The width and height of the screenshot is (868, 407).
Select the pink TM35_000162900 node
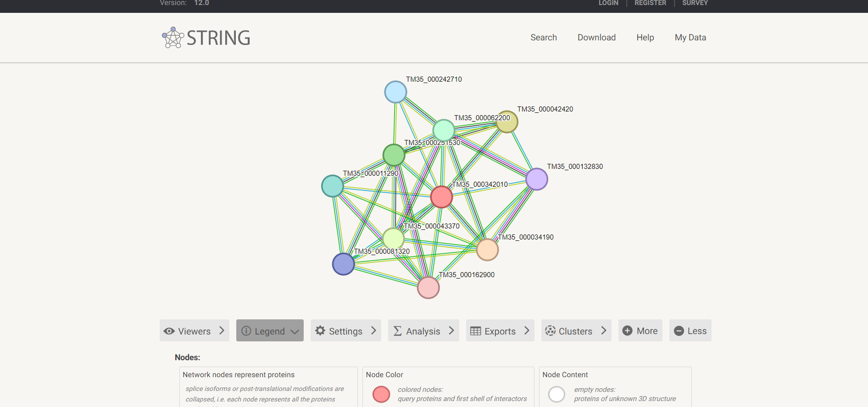pos(428,288)
